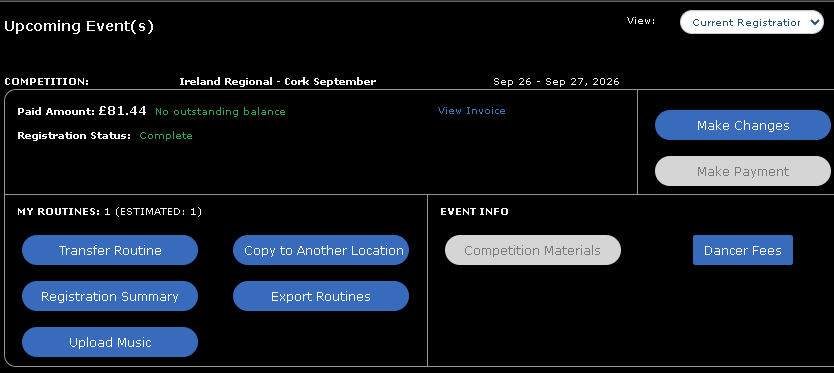Click the Export Routines button
The height and width of the screenshot is (373, 834).
click(321, 296)
